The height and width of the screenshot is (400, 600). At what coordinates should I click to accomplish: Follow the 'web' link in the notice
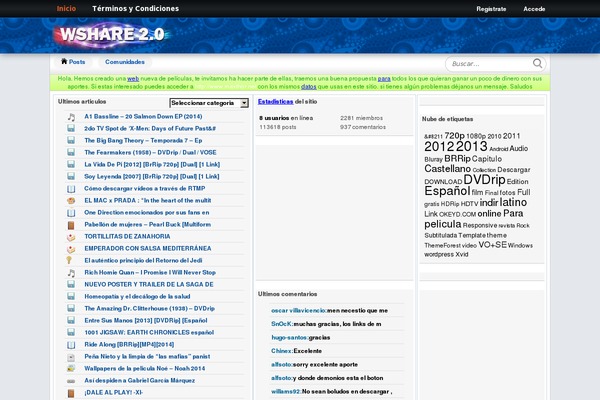click(133, 78)
